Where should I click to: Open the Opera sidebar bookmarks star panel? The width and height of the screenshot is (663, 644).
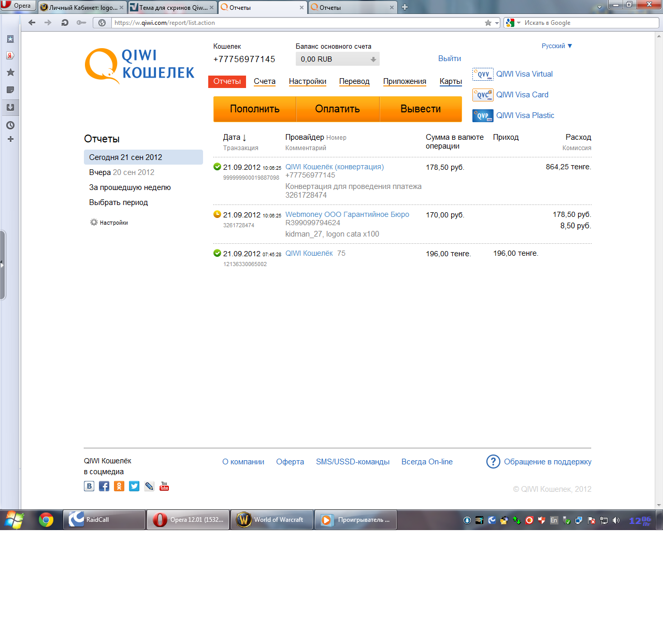(10, 72)
